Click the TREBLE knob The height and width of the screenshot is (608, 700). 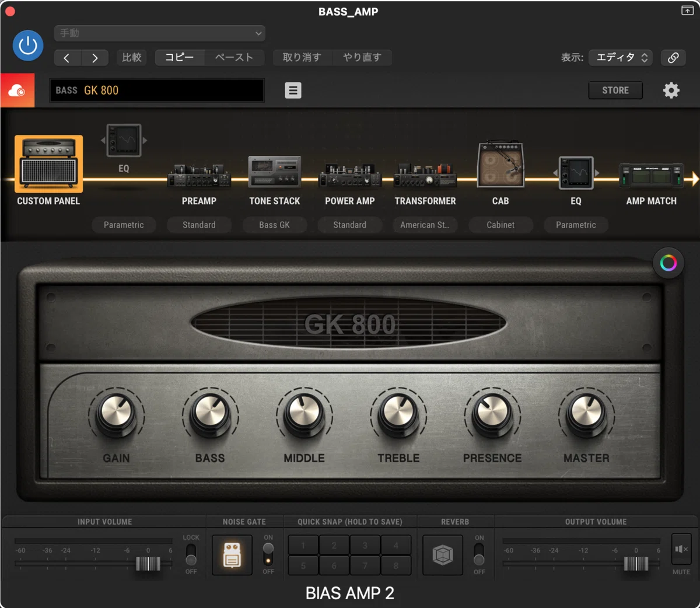point(398,415)
